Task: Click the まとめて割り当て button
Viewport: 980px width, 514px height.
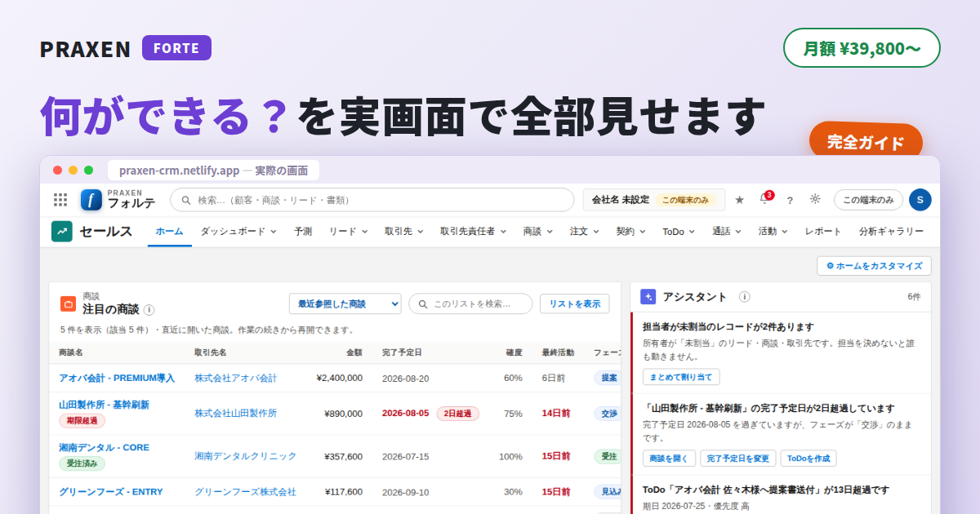Action: click(x=681, y=377)
